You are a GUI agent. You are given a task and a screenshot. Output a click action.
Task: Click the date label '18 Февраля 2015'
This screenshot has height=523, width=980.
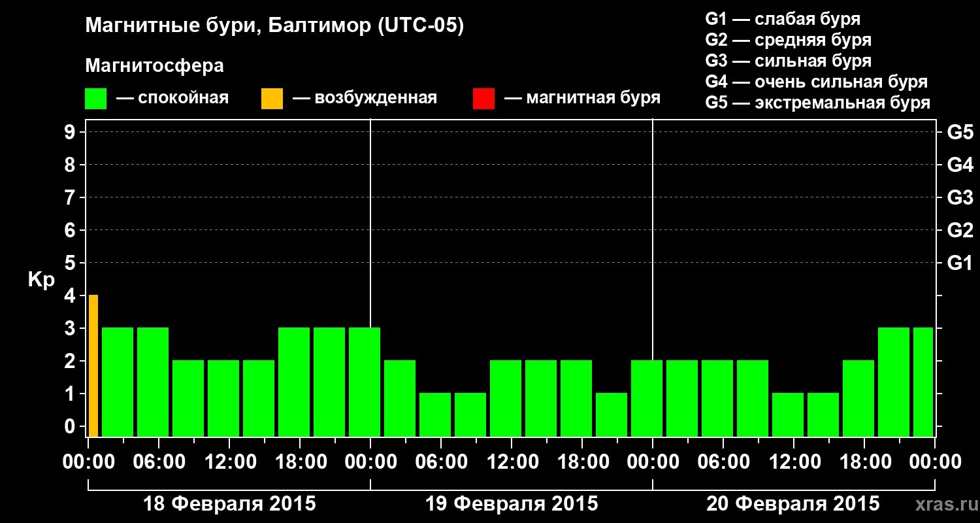[229, 505]
